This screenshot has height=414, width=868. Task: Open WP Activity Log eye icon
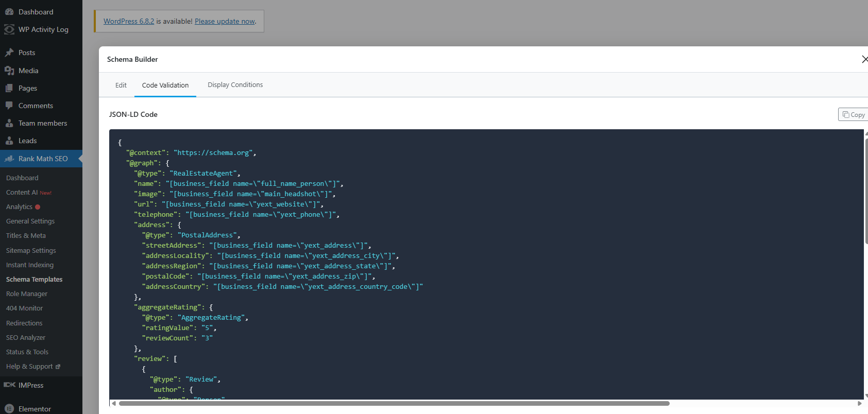(x=9, y=29)
